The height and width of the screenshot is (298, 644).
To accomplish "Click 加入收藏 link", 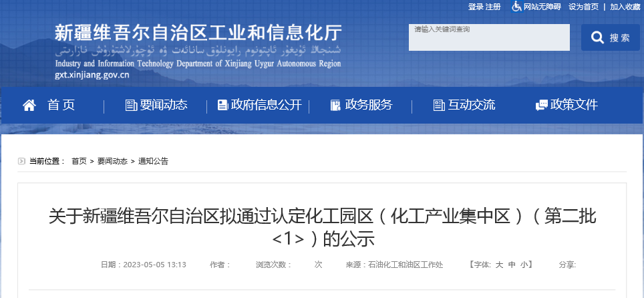I will click(625, 7).
